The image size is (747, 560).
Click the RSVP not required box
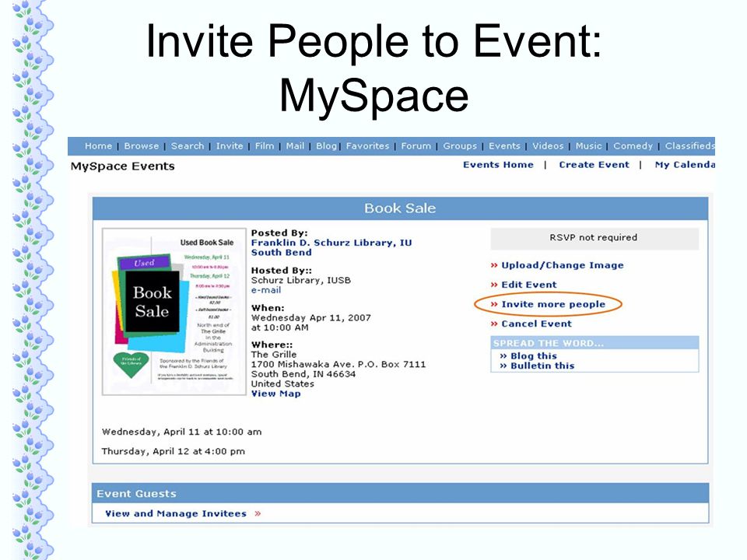click(x=594, y=239)
